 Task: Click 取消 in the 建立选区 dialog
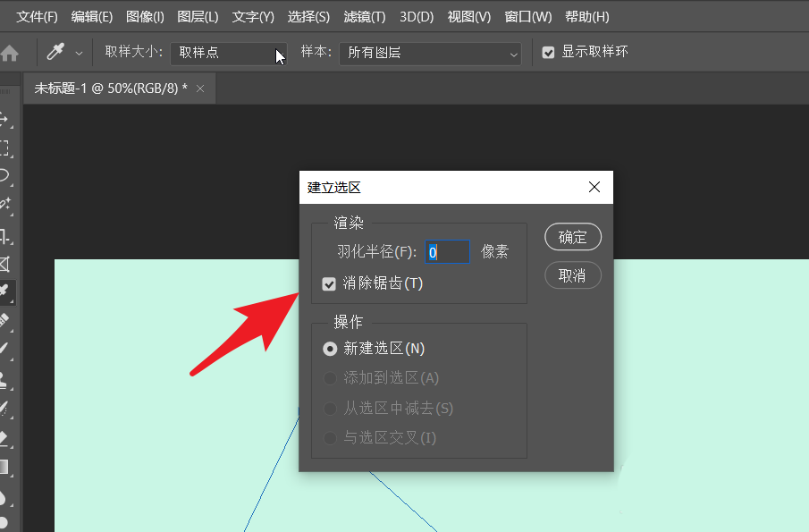coord(573,275)
